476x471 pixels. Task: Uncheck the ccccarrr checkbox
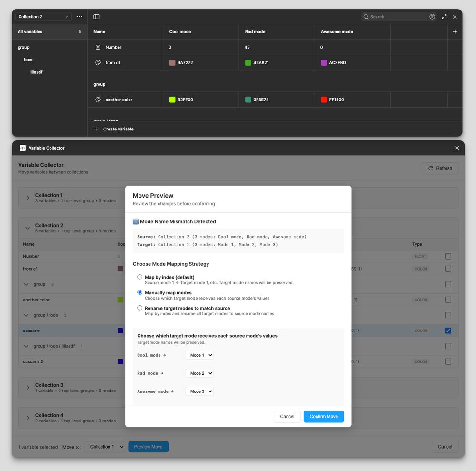coord(448,331)
